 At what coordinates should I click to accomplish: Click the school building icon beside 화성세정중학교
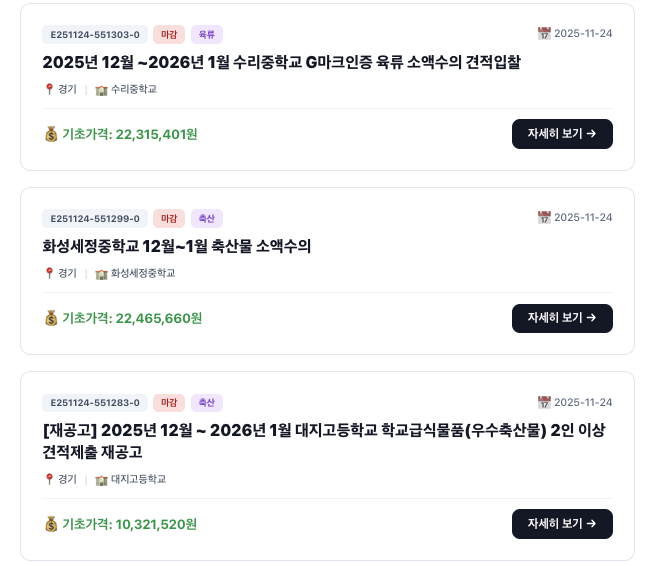click(x=101, y=273)
